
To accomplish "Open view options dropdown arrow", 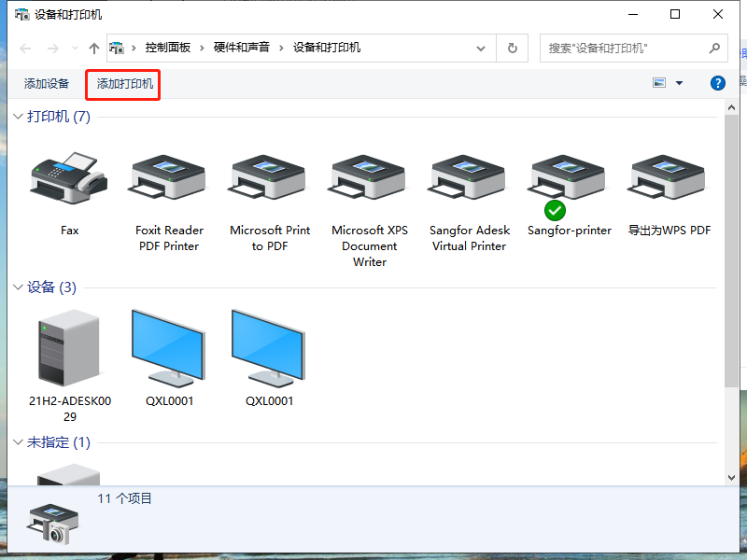I will pyautogui.click(x=680, y=83).
